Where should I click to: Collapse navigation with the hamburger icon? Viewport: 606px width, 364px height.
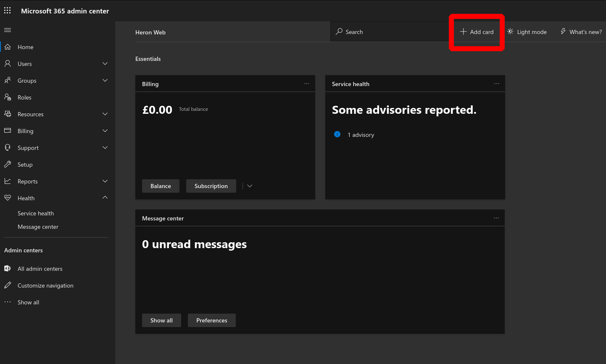click(8, 30)
